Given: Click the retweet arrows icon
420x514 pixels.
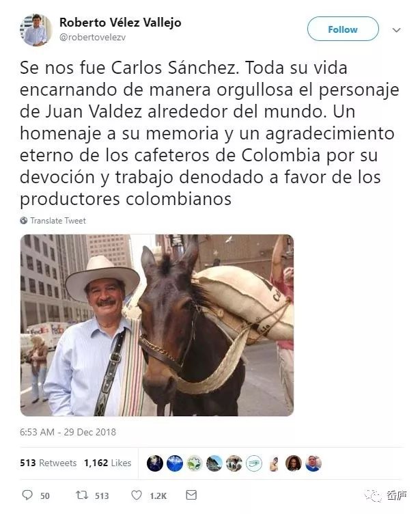Looking at the screenshot, I should point(81,495).
